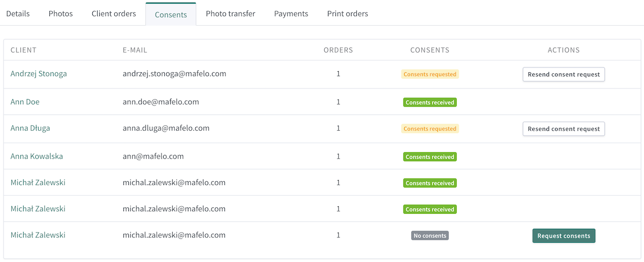Screen dimensions: 644x262
Task: Open the Photo transfer tab
Action: (x=230, y=13)
